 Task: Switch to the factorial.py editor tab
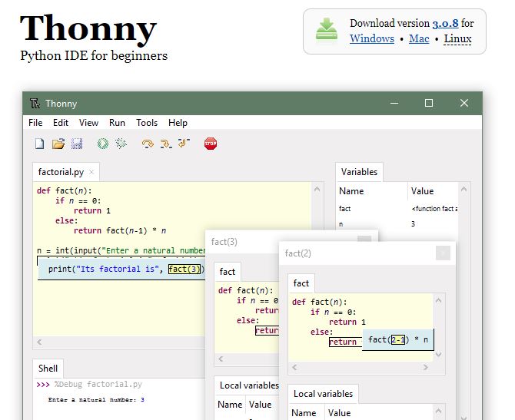[x=61, y=172]
